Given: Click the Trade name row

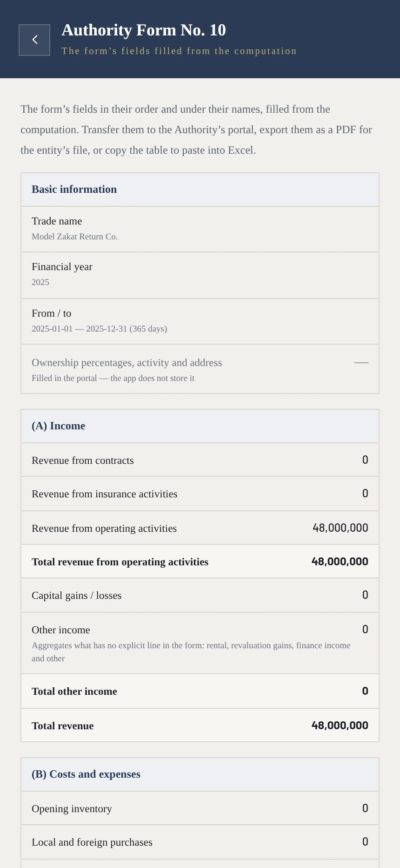Looking at the screenshot, I should coord(200,229).
